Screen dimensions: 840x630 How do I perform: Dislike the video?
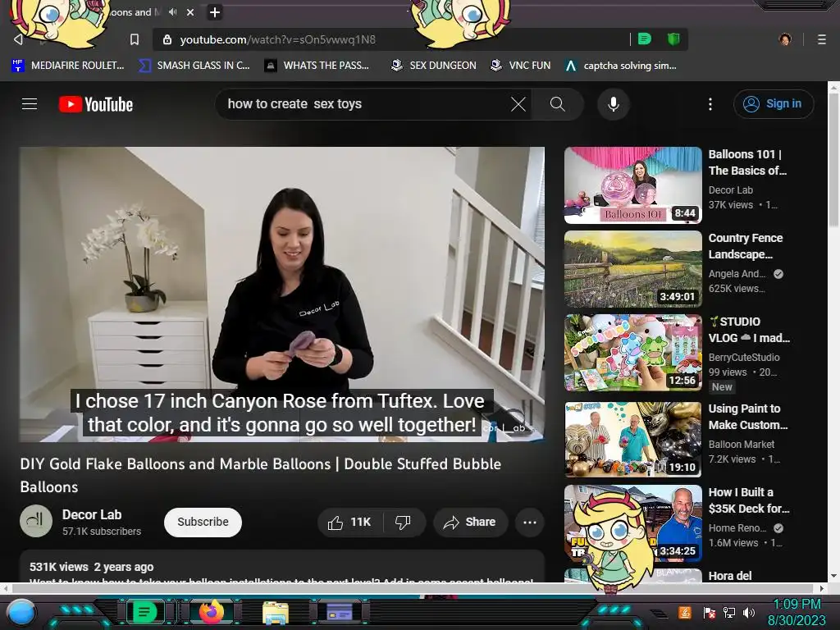point(403,522)
